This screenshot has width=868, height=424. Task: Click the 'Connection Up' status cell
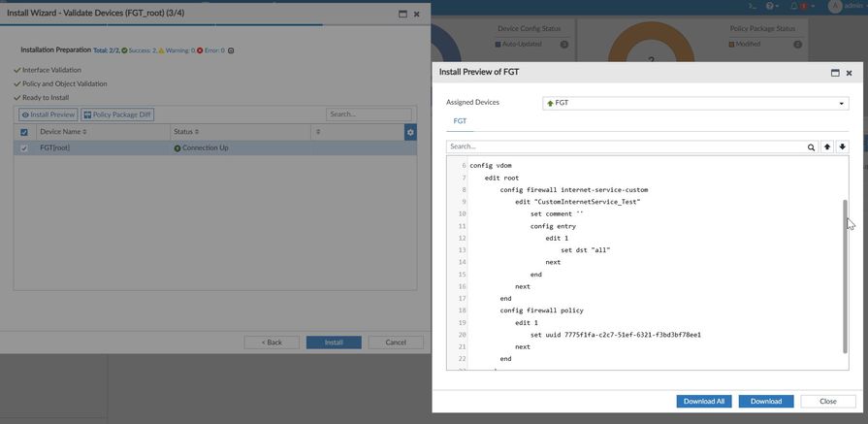(241, 148)
